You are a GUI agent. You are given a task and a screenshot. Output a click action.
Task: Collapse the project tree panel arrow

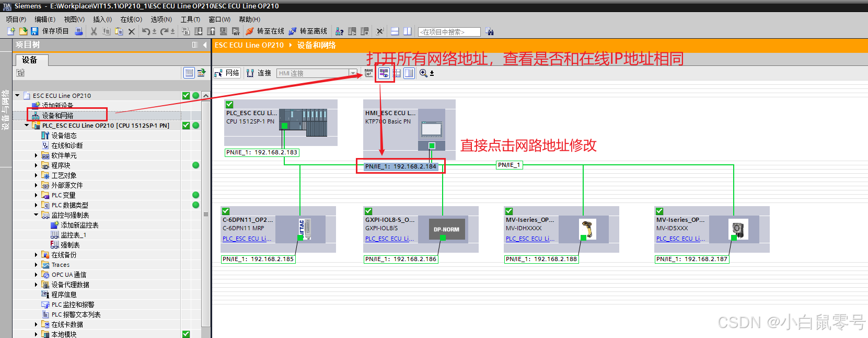tap(204, 45)
